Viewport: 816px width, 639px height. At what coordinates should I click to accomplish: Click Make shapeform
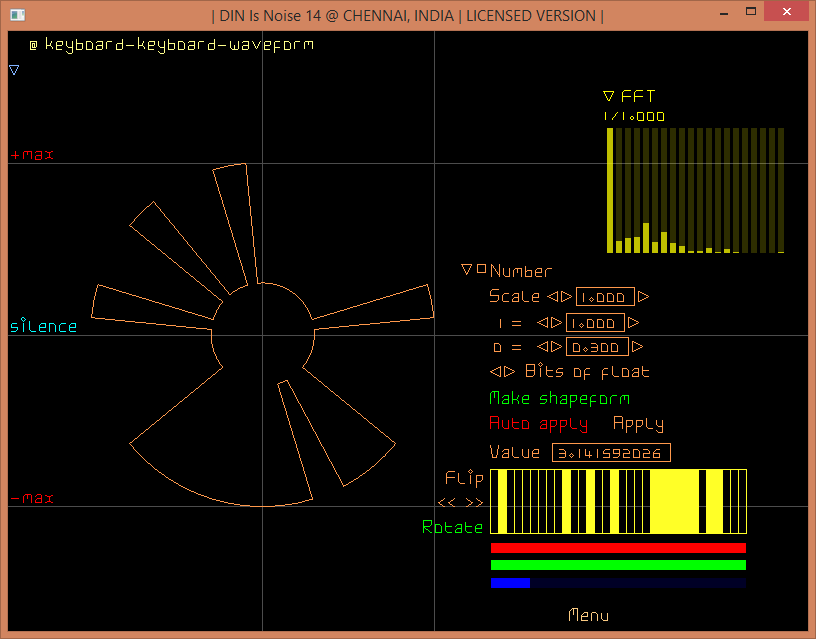pos(559,399)
